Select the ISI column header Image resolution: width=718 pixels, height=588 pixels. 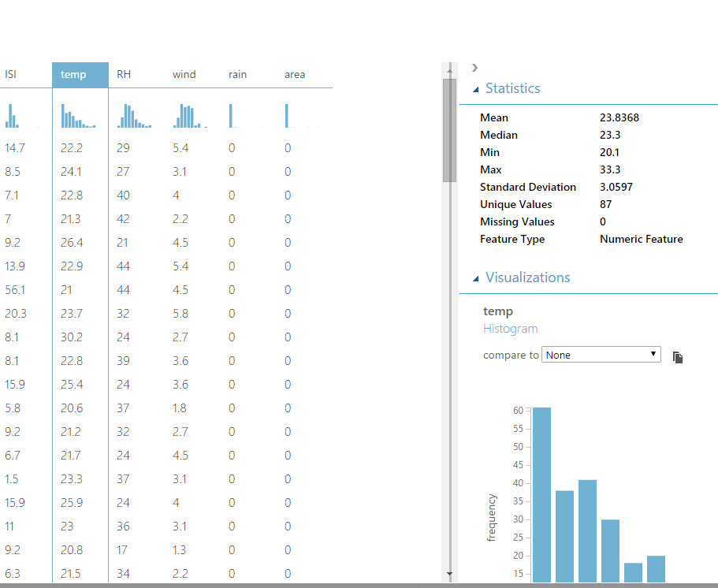coord(10,75)
